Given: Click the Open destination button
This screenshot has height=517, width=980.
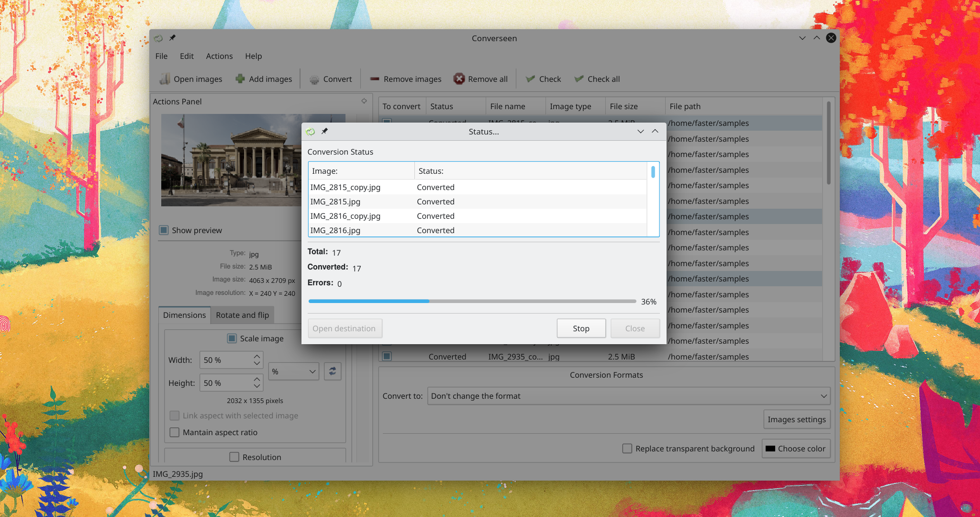Looking at the screenshot, I should (345, 328).
